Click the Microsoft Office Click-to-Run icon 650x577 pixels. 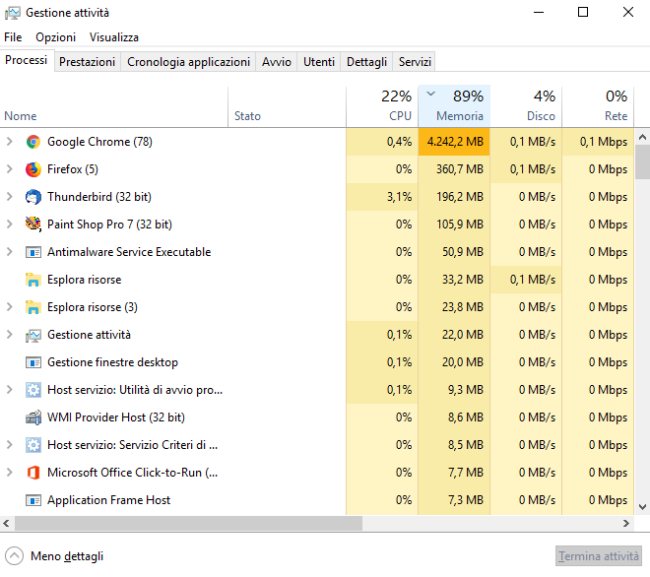[x=33, y=473]
